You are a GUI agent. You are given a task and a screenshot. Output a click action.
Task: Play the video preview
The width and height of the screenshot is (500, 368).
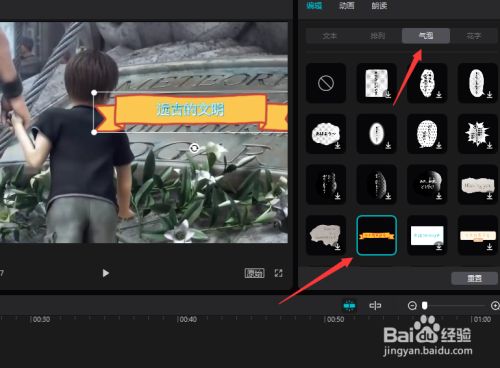106,273
